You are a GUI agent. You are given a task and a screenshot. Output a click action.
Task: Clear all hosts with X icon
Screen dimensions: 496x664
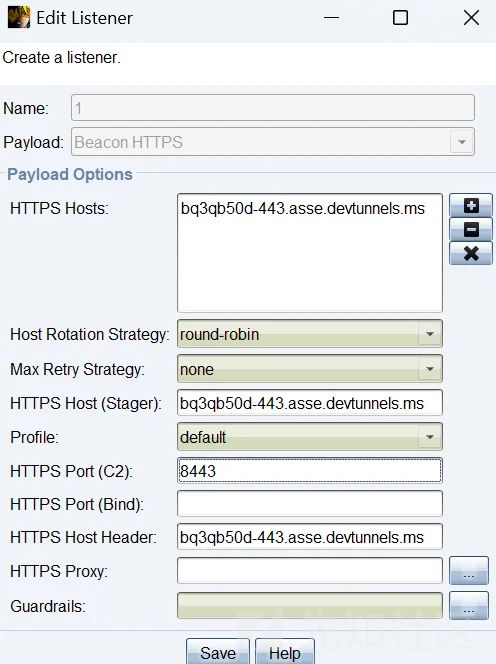(471, 253)
